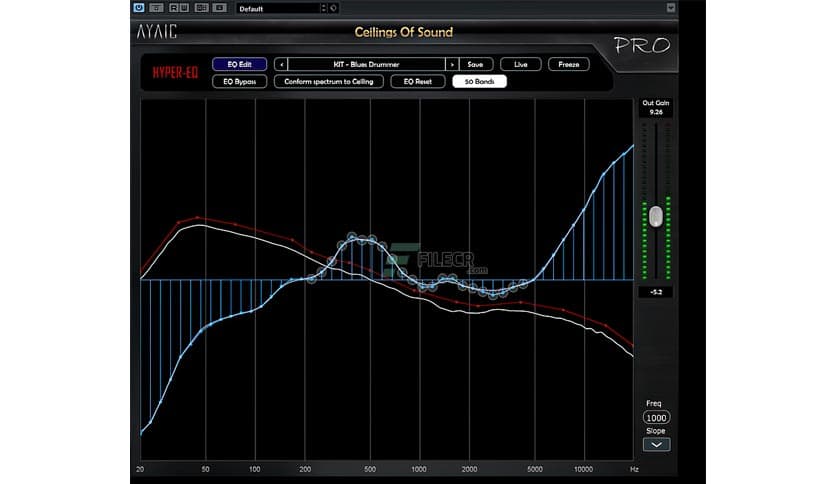
Task: Click the AYAIC brand logo
Action: click(156, 32)
